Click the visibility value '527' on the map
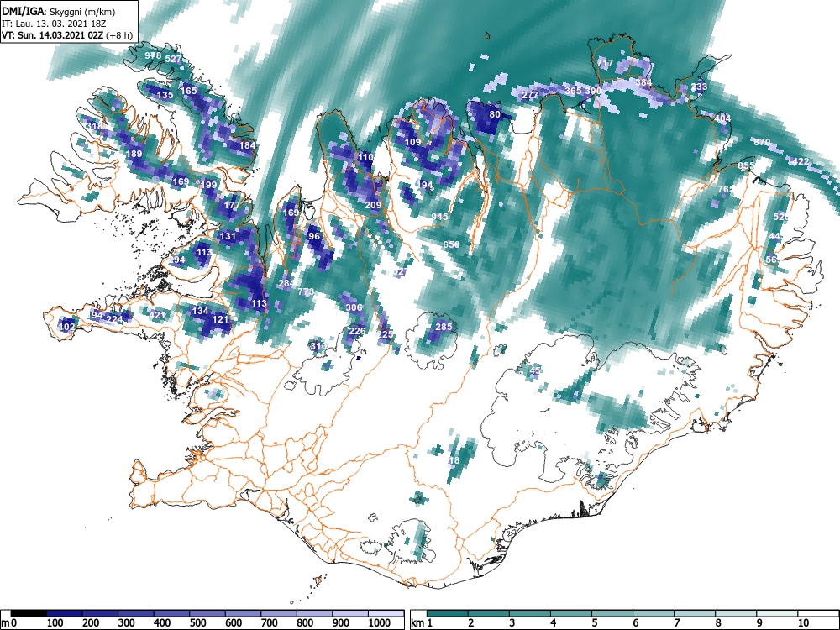 coord(174,59)
